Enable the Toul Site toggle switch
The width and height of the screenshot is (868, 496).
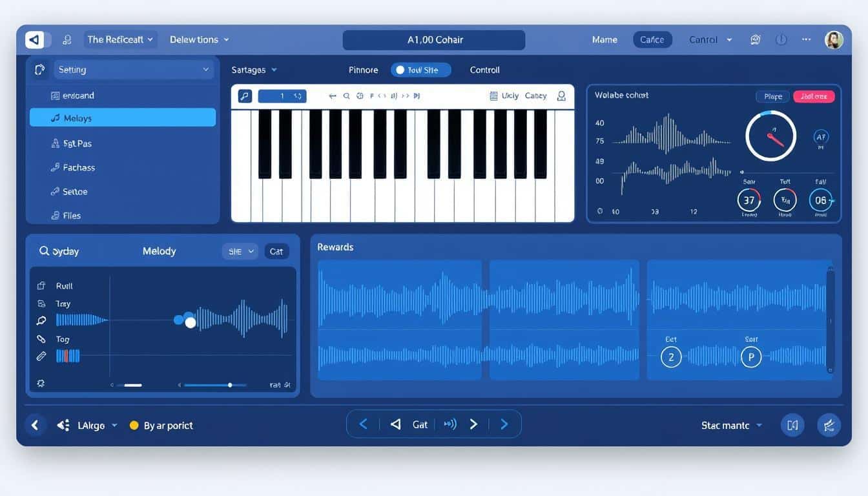point(420,70)
